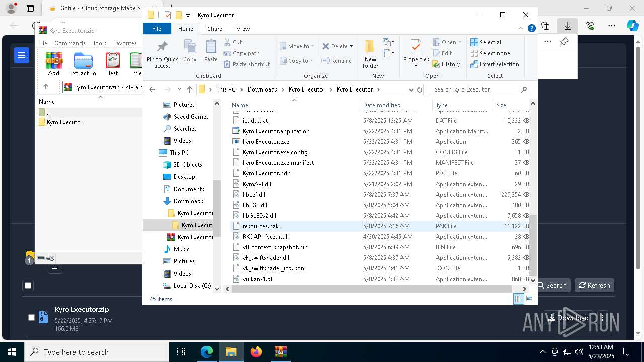Expand recent locations dropdown in Explorer
644x362 pixels.
point(179,89)
